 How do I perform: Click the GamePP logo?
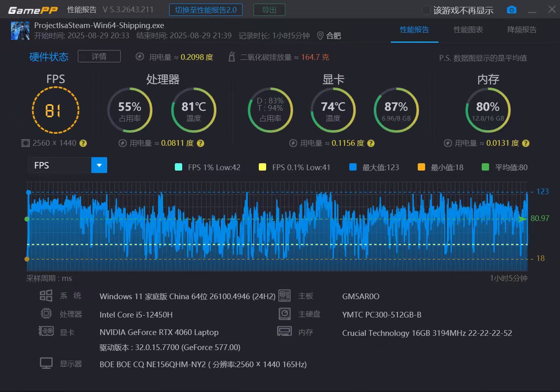click(33, 10)
